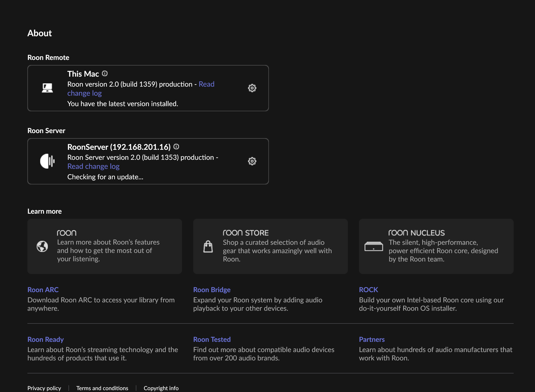Click the 'Learn more' section heading
535x392 pixels.
(45, 211)
